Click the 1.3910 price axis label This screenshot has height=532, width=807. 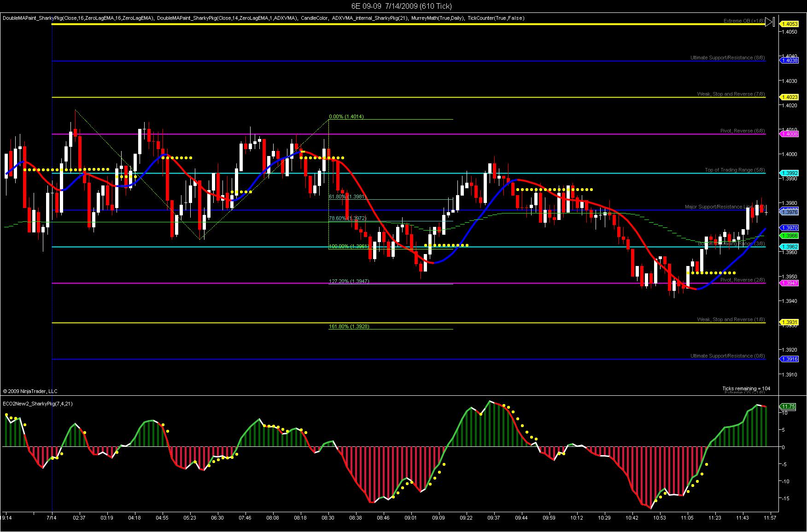click(x=789, y=375)
